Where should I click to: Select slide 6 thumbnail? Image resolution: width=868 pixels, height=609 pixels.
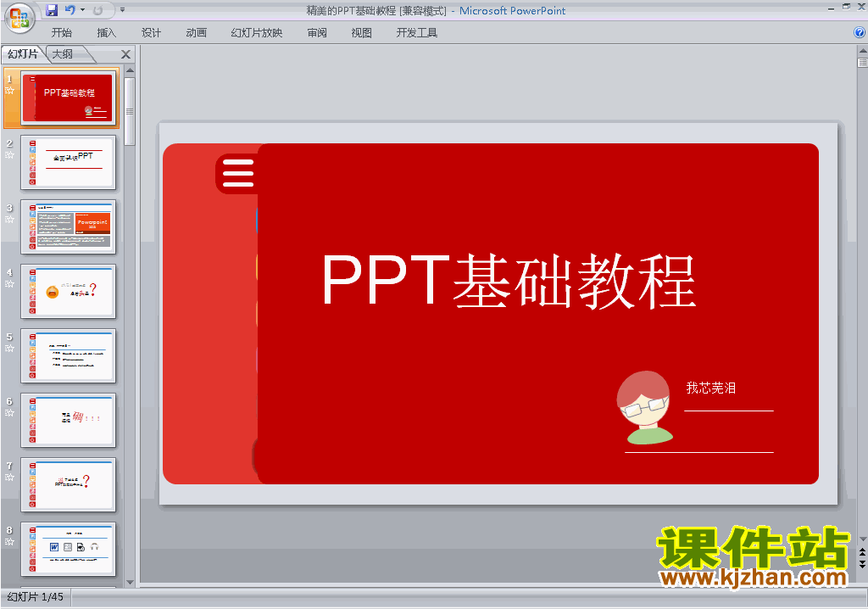tap(68, 420)
